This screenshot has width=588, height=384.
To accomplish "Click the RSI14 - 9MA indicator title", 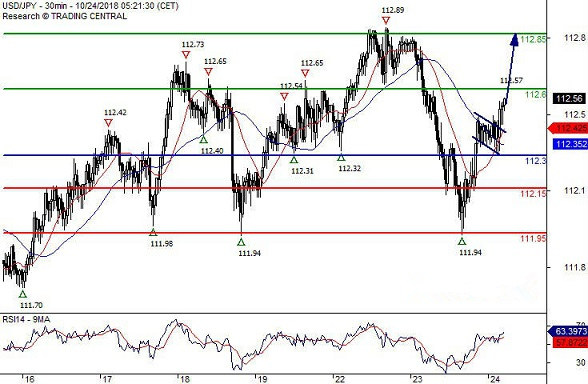I will 26,319.
